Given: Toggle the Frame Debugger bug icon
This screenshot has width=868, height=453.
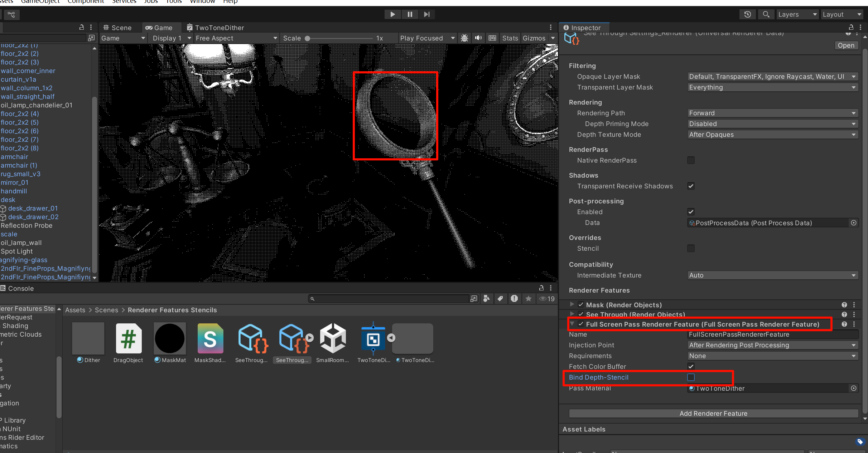Looking at the screenshot, I should 464,38.
